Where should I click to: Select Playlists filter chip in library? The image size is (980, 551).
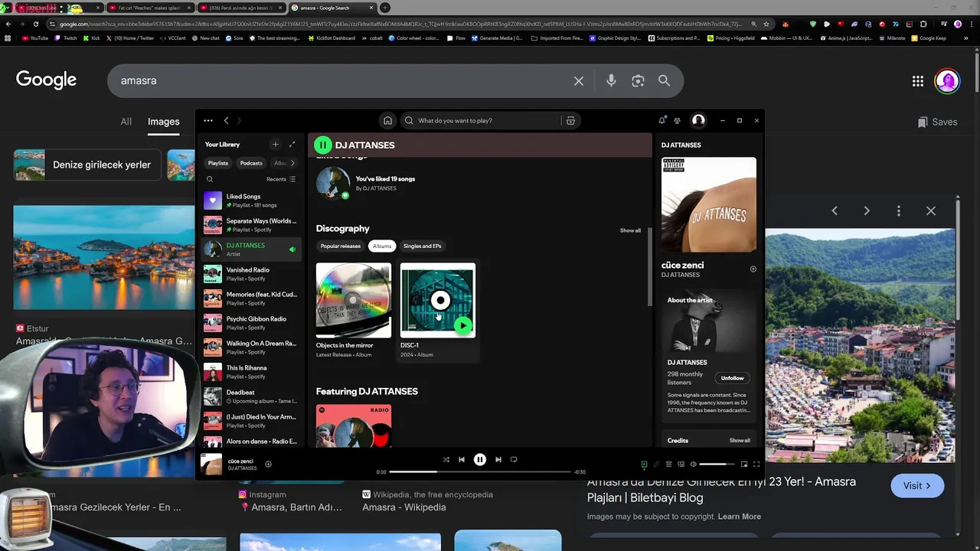tap(218, 163)
